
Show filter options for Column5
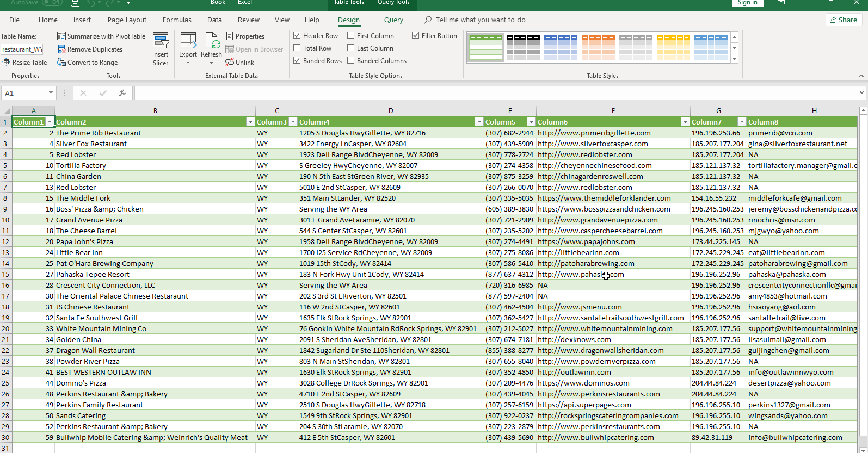[531, 122]
